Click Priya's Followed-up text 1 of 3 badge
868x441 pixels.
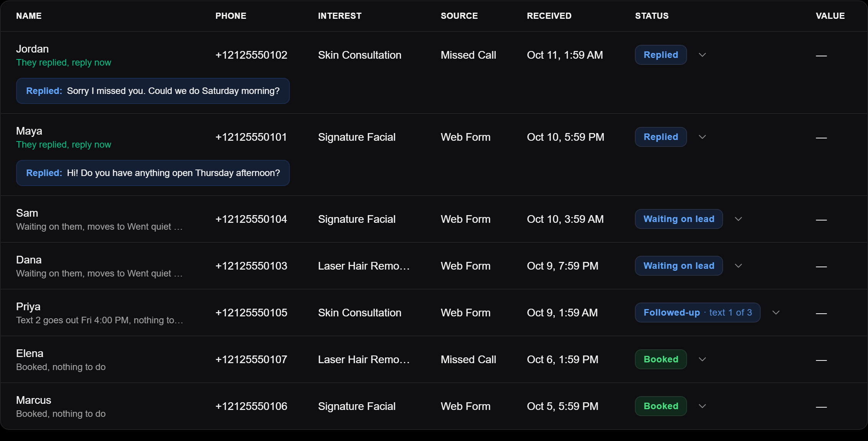pos(697,313)
